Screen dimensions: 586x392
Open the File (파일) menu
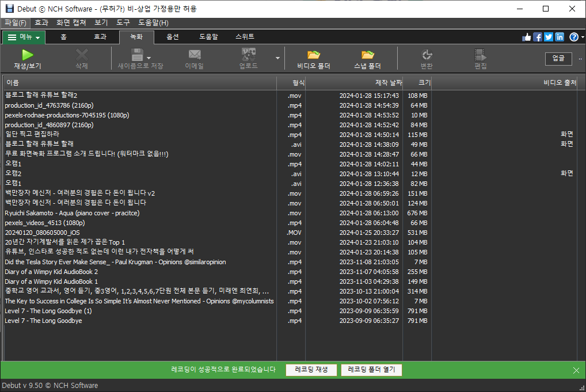pos(16,23)
